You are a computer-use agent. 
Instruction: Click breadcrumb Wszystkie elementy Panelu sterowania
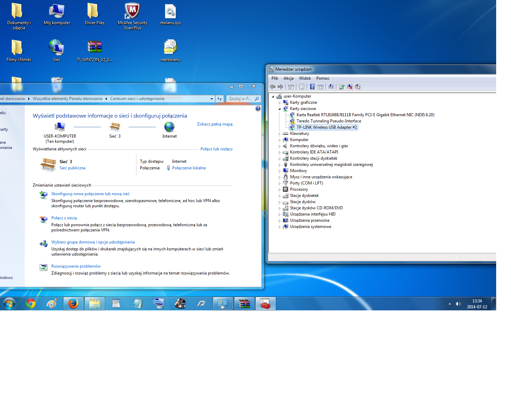point(68,99)
